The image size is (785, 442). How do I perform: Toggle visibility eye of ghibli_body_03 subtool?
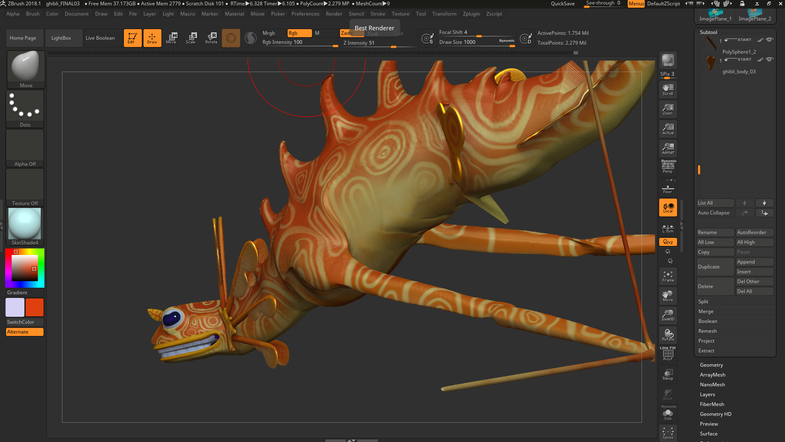point(769,59)
